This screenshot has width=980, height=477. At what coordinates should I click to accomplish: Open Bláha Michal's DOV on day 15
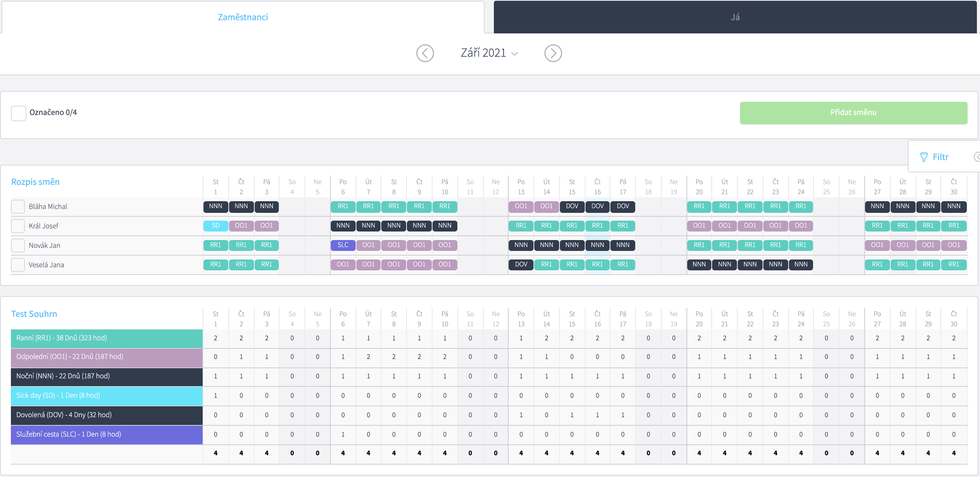572,206
